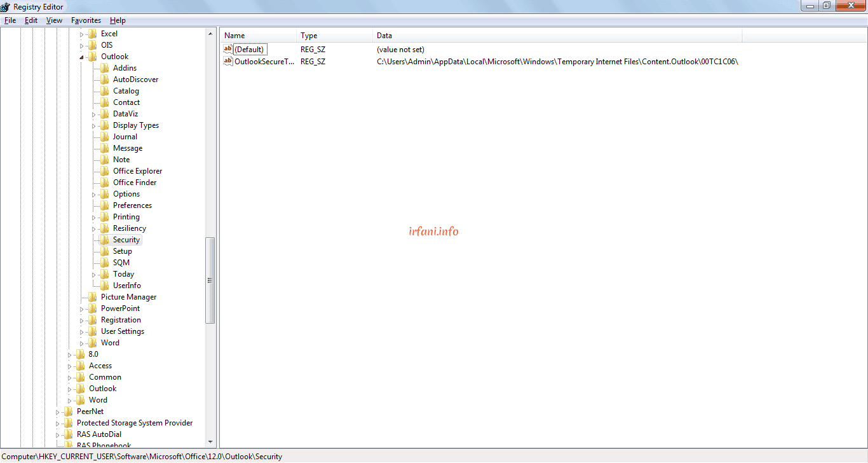Click the Note folder icon

[x=105, y=160]
